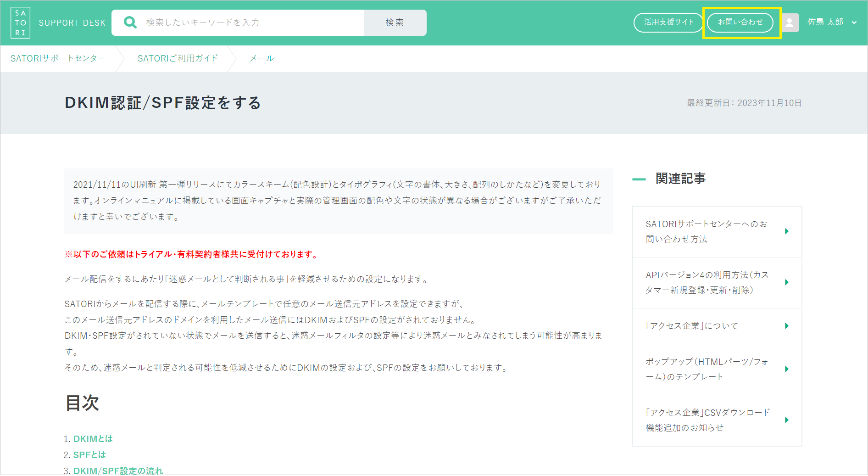Go to SATORIサポートセンター breadcrumb
Screen dimensions: 868x476
tap(58, 58)
